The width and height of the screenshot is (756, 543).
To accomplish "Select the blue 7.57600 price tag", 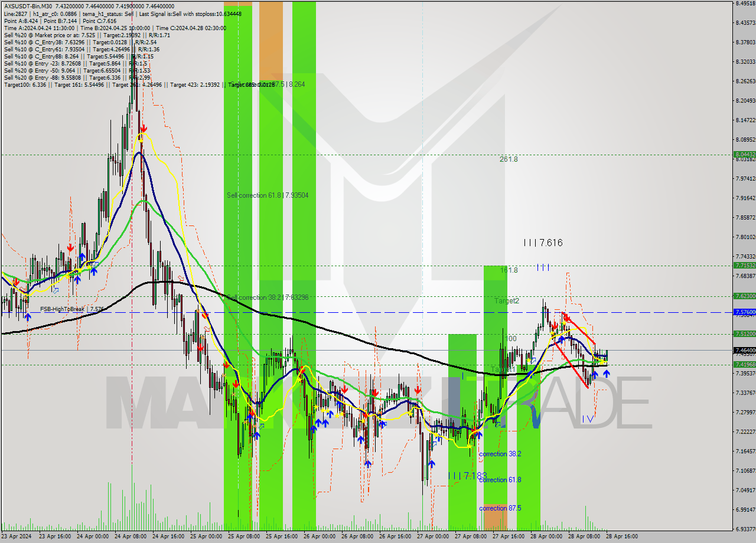I will tap(744, 312).
